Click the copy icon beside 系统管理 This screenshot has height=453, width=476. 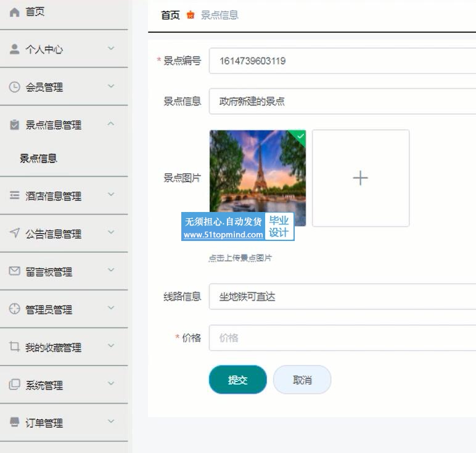point(15,385)
